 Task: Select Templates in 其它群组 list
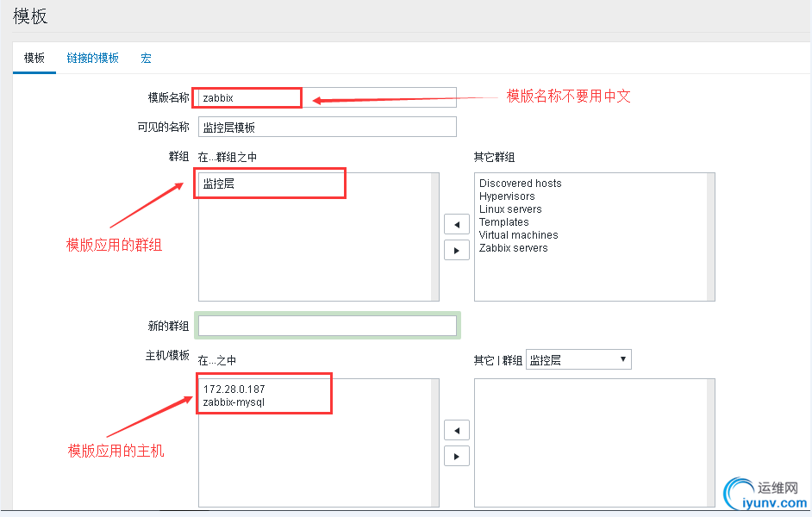click(x=504, y=222)
